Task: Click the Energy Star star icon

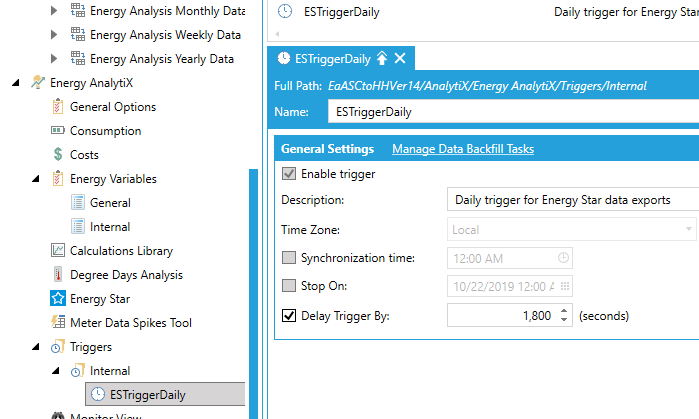Action: [58, 299]
